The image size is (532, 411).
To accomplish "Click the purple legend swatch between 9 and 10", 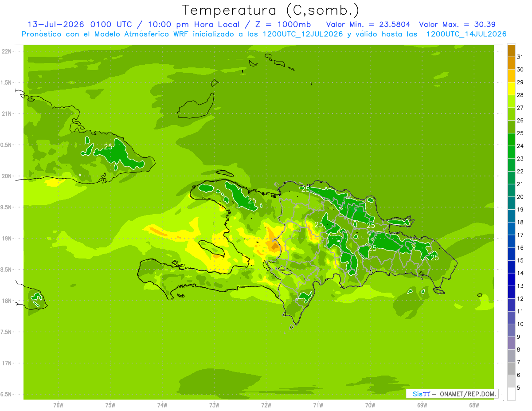I will pyautogui.click(x=511, y=330).
